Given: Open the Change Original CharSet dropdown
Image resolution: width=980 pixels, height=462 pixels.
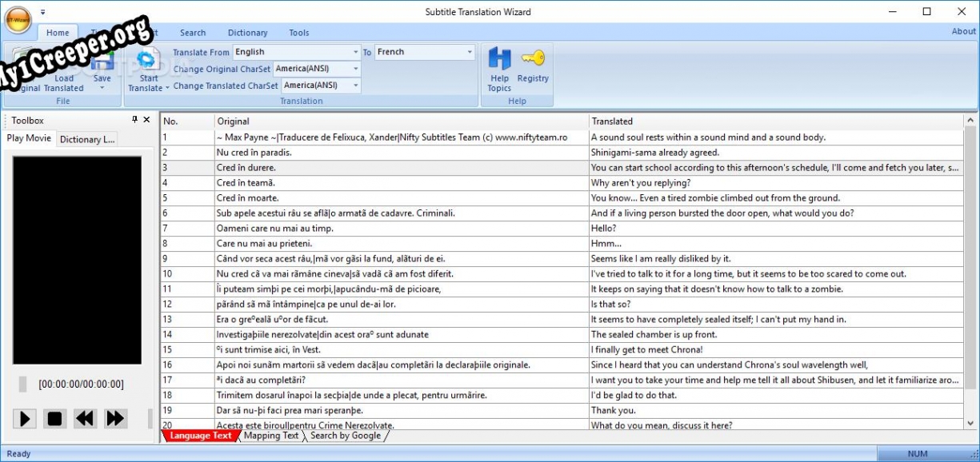Looking at the screenshot, I should pyautogui.click(x=356, y=69).
